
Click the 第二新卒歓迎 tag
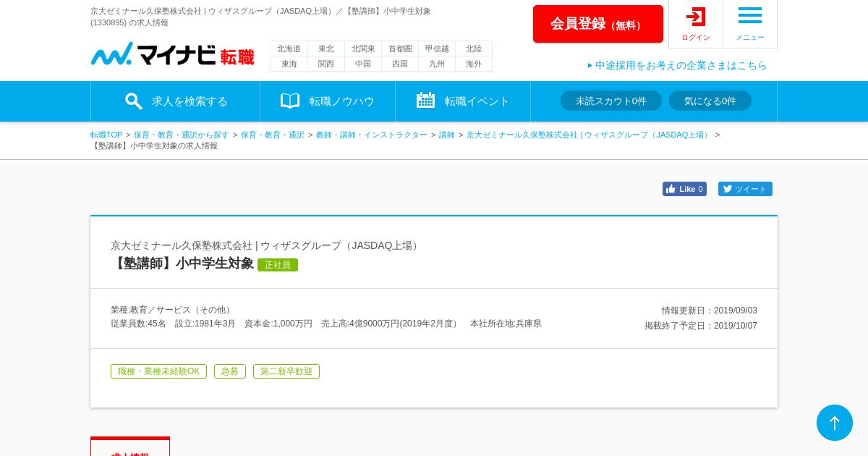click(x=286, y=371)
